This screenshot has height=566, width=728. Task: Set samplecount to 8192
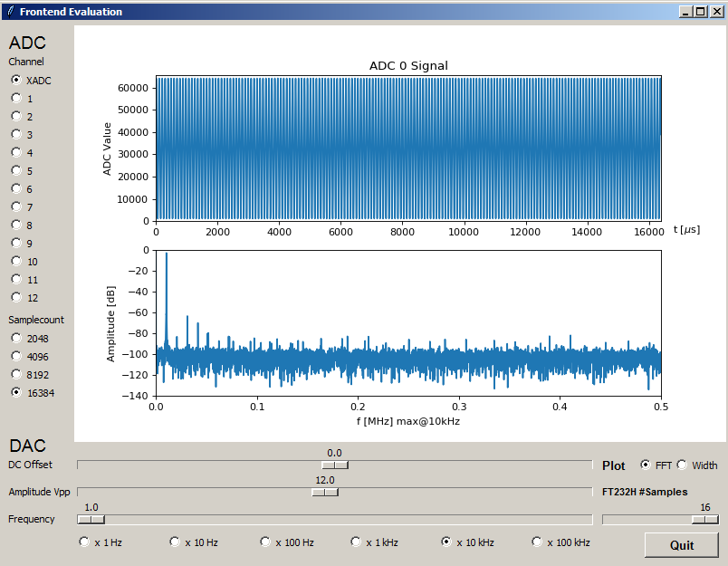[16, 374]
